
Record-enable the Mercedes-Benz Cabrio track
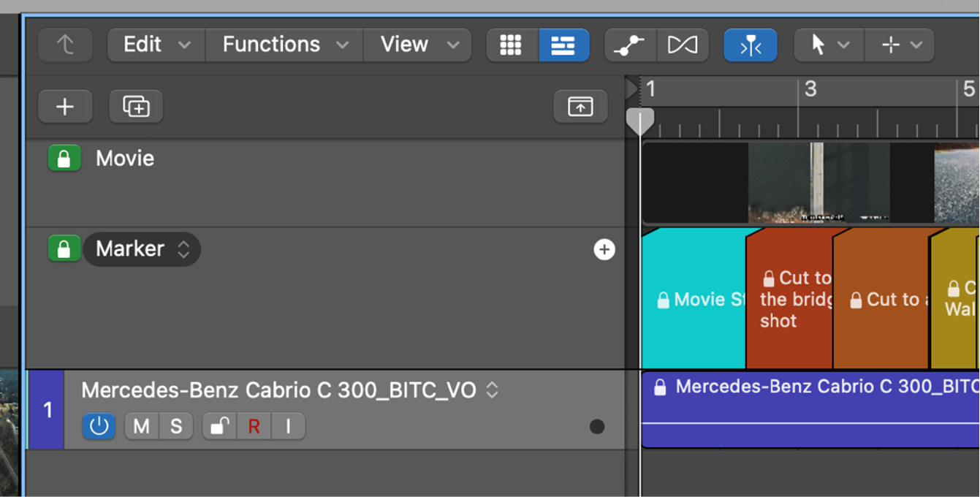tap(254, 426)
